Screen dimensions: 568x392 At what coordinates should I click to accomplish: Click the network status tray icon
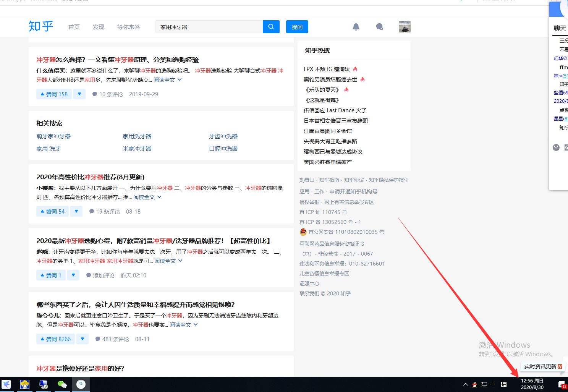[484, 384]
